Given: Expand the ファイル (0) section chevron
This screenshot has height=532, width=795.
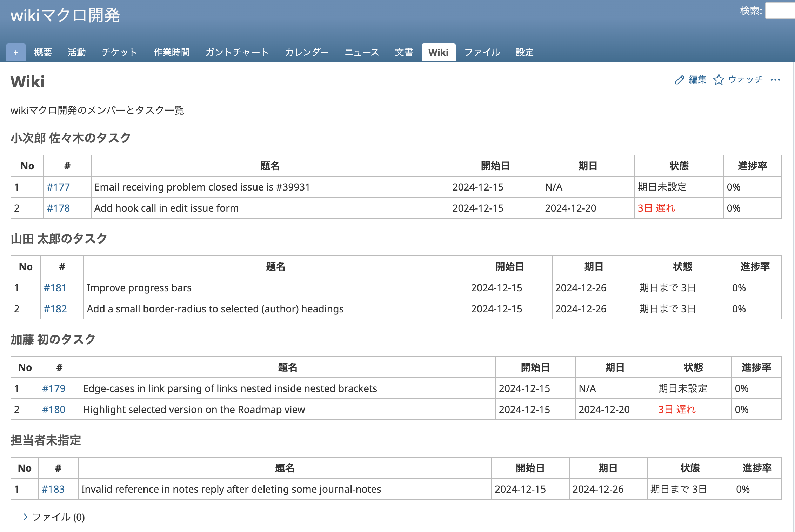Looking at the screenshot, I should click(25, 517).
